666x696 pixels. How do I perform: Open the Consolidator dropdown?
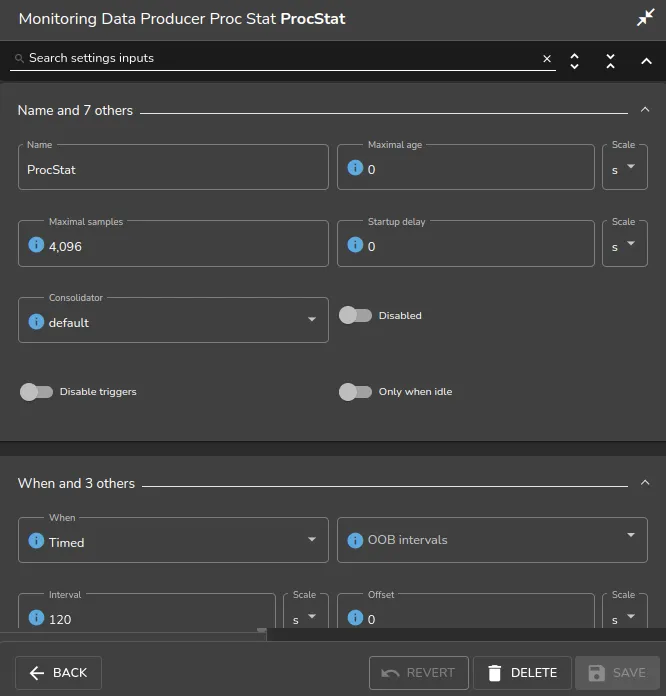click(x=173, y=320)
